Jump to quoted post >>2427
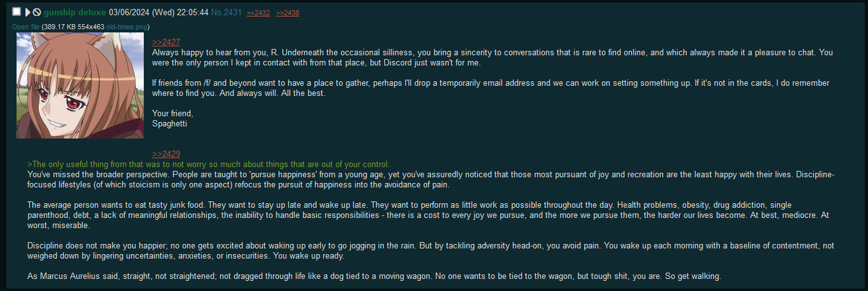Screen dimensions: 868x291 pyautogui.click(x=166, y=42)
